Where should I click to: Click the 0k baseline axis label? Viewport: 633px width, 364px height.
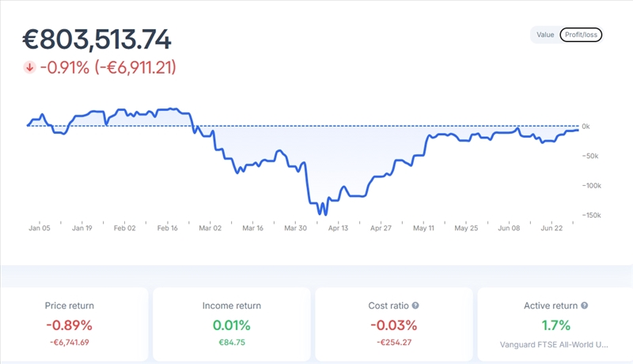[x=586, y=126]
